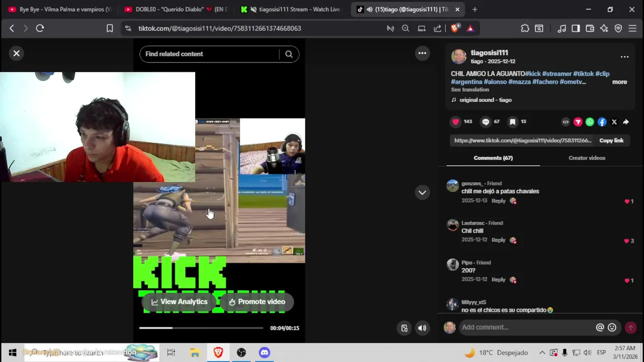Click the Promote video button
The width and height of the screenshot is (644, 362).
point(257,302)
